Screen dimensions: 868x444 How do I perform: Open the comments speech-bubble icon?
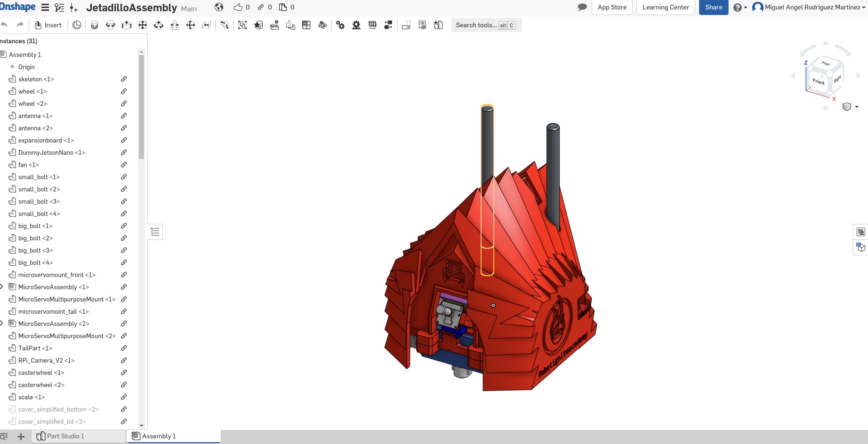(582, 7)
